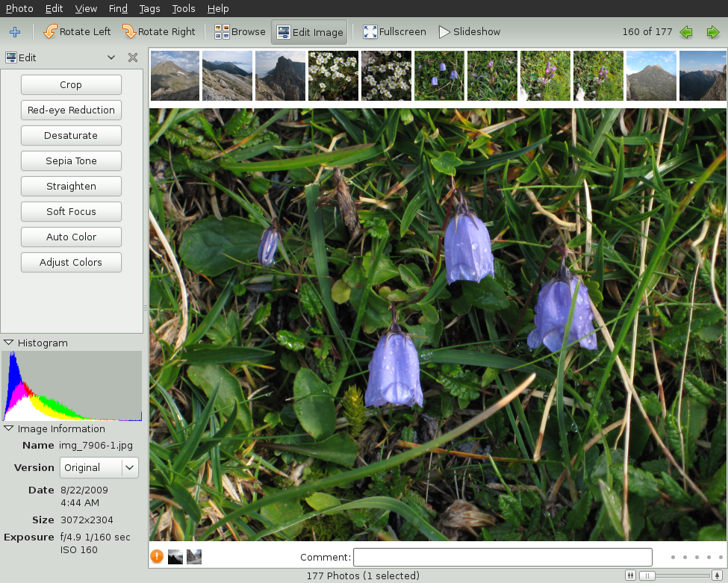The image size is (728, 583).
Task: Rotate the photo right
Action: [158, 32]
